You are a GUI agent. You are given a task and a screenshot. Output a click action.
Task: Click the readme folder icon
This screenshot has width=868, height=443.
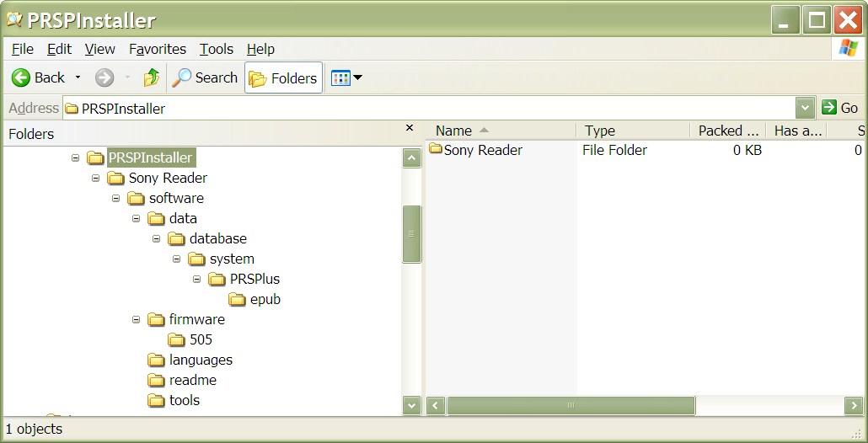click(x=156, y=381)
